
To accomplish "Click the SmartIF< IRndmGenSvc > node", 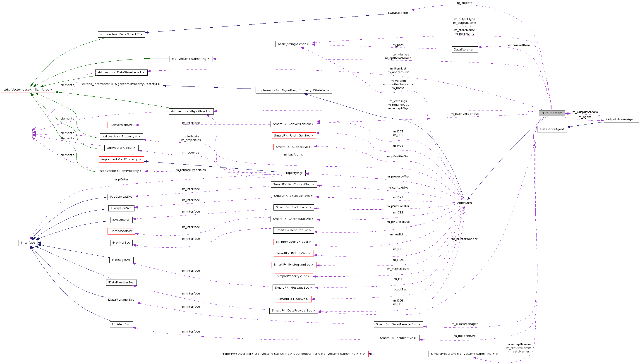I will 294,136.
